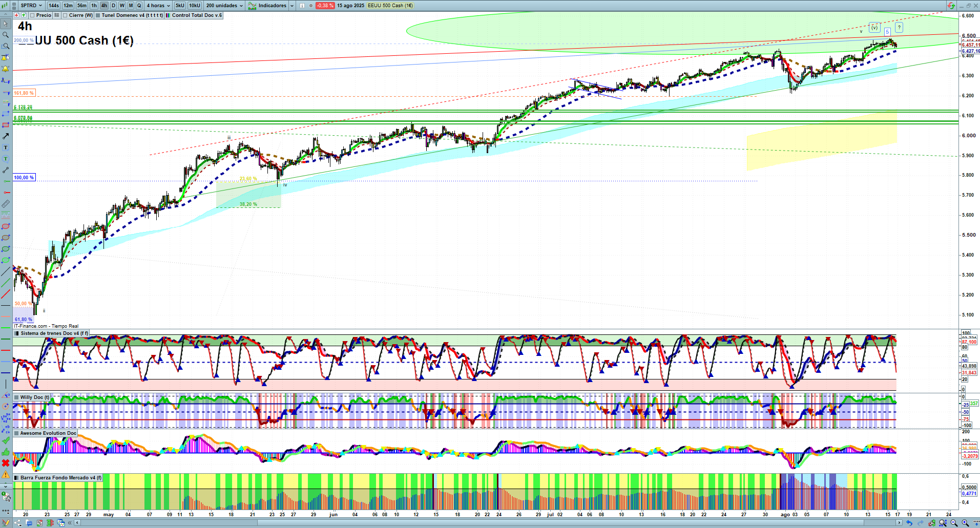The image size is (980, 528).
Task: Click the EEUU 500 Cash (1€) instrument label
Action: [x=390, y=6]
